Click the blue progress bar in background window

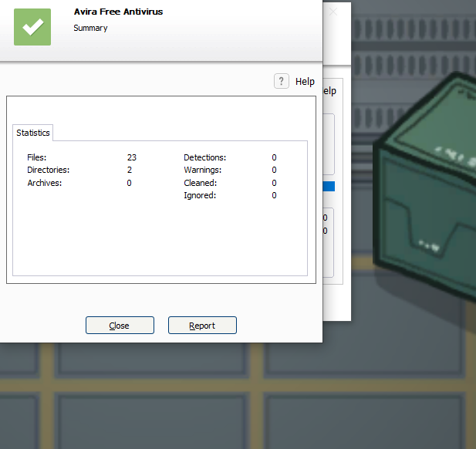(329, 187)
